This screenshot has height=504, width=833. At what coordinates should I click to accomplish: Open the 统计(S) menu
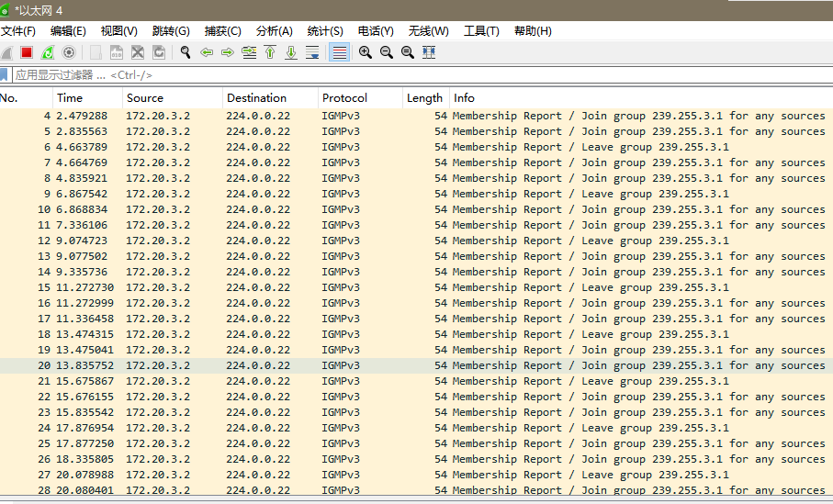point(325,31)
